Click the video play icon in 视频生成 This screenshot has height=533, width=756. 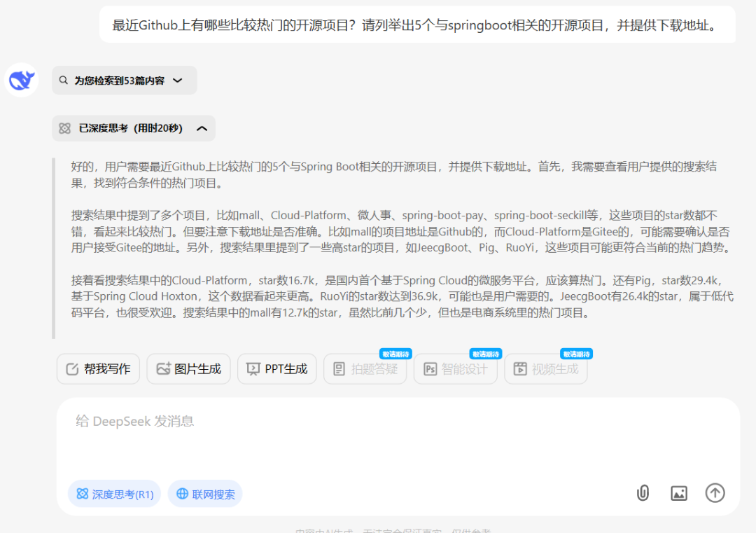click(520, 369)
